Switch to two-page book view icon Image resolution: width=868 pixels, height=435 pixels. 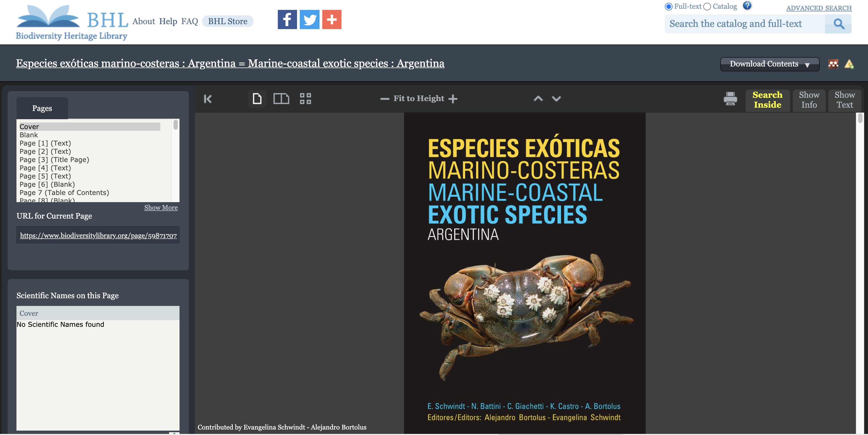tap(281, 99)
